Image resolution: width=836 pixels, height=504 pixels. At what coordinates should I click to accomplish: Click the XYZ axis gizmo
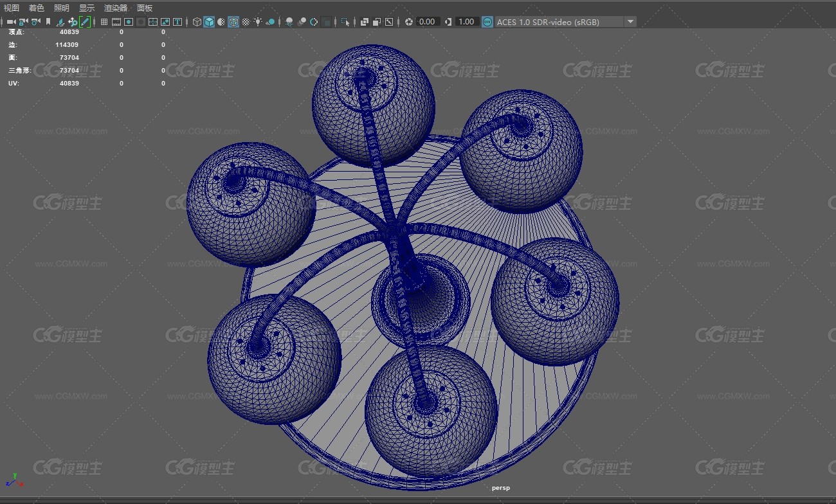(x=14, y=480)
